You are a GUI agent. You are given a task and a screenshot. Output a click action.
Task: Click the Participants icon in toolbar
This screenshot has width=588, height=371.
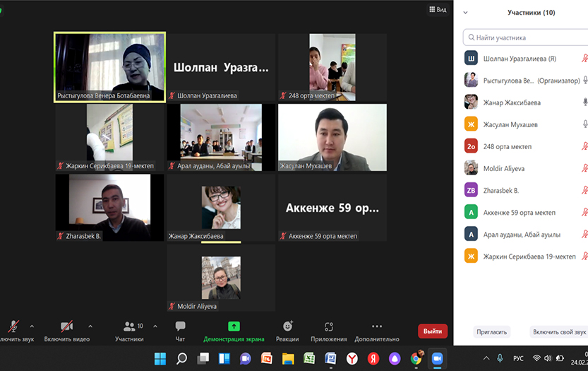pyautogui.click(x=130, y=326)
